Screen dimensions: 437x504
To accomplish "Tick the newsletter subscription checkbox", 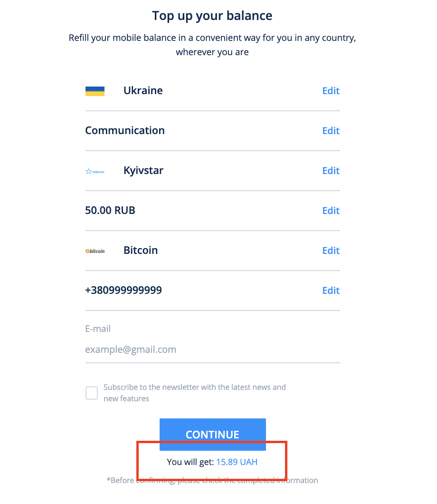I will [x=92, y=393].
